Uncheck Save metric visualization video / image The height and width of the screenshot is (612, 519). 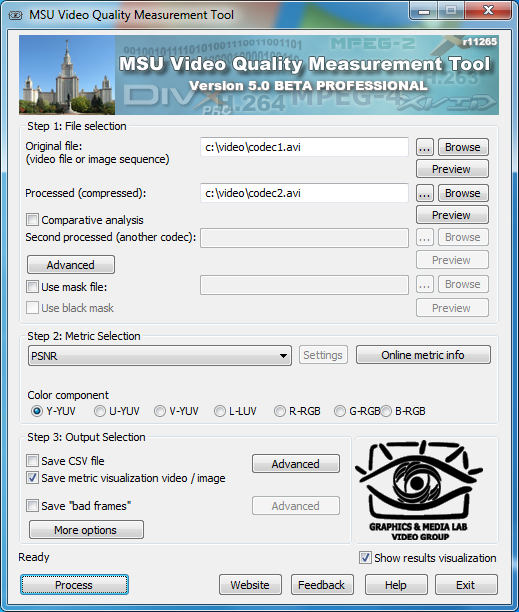coord(32,478)
